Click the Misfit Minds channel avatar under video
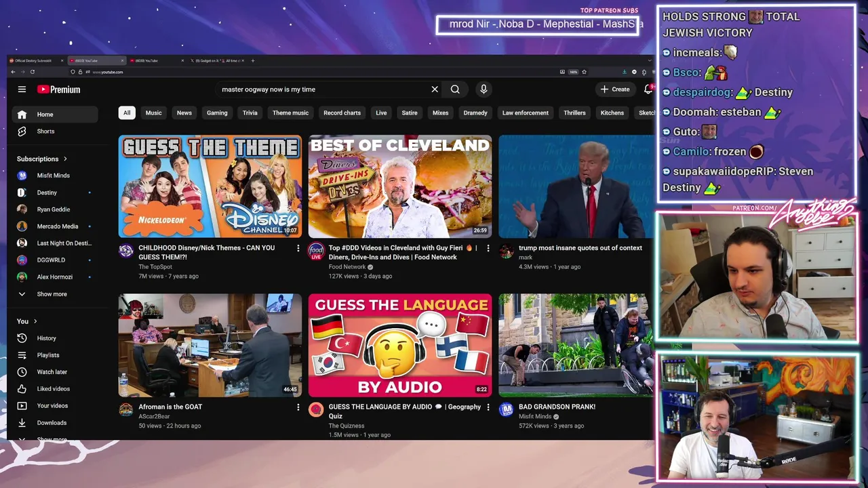 506,409
